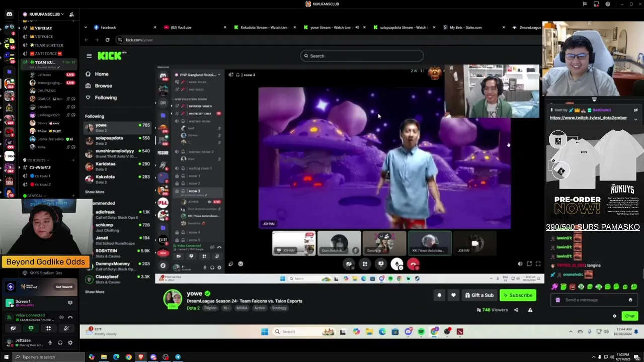The width and height of the screenshot is (644, 362).
Task: Reload the kick.com page
Action: [x=107, y=40]
